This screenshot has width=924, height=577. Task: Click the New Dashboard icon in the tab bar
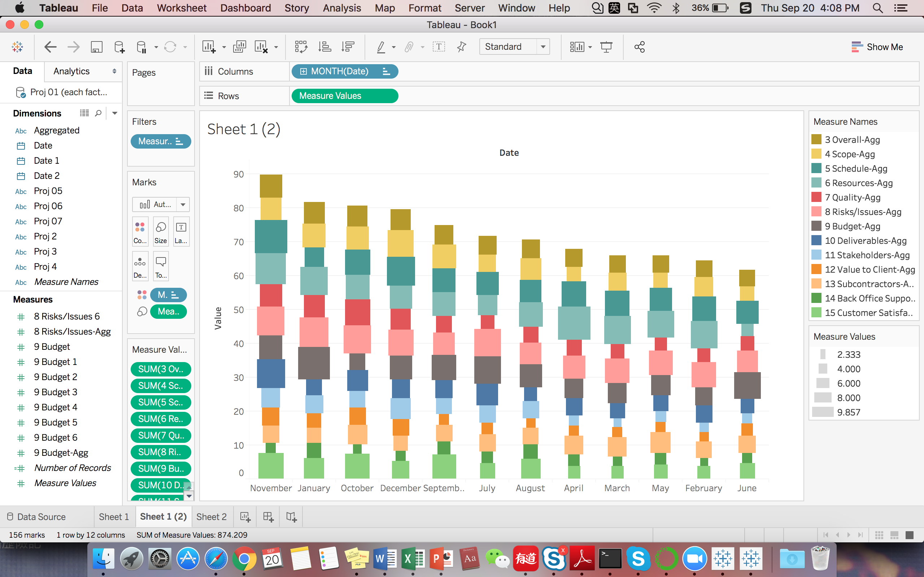268,517
